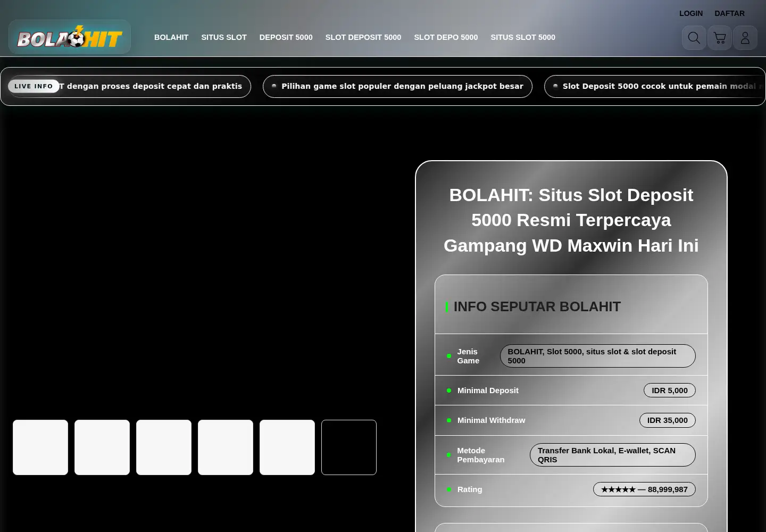Select DEPOSIT 5000 in navigation
Image resolution: width=766 pixels, height=532 pixels.
tap(286, 37)
